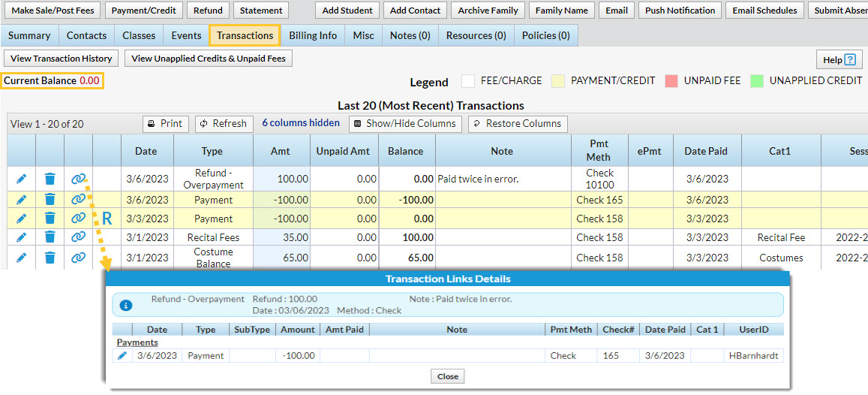Refresh the transactions grid
This screenshot has width=868, height=395.
pos(223,124)
